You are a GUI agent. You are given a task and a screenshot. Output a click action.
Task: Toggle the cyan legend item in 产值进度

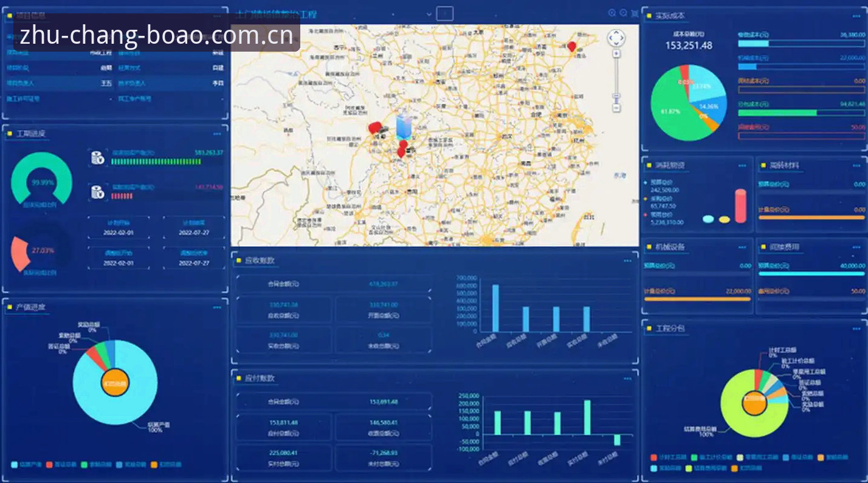(26, 465)
